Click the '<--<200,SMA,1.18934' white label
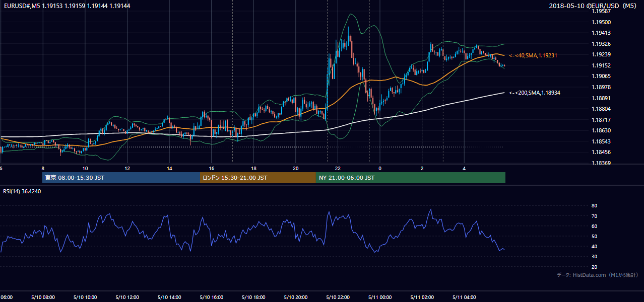The height and width of the screenshot is (302, 644). pos(535,93)
